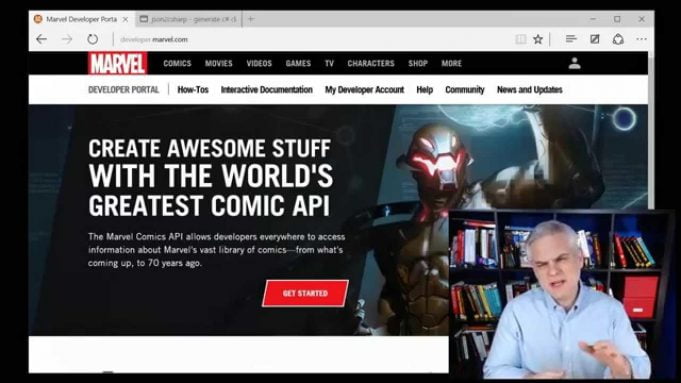Open the Help link
The width and height of the screenshot is (681, 383).
click(425, 90)
